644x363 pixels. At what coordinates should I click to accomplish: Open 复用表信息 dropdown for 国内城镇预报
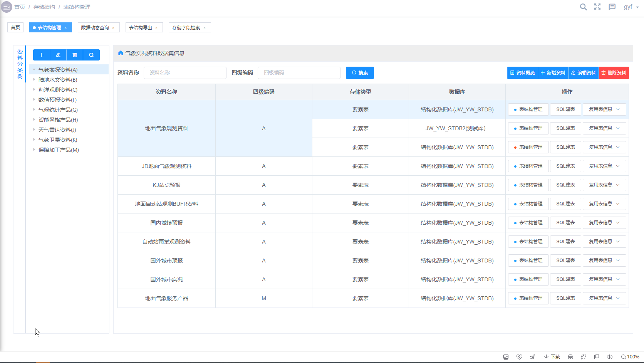click(604, 223)
